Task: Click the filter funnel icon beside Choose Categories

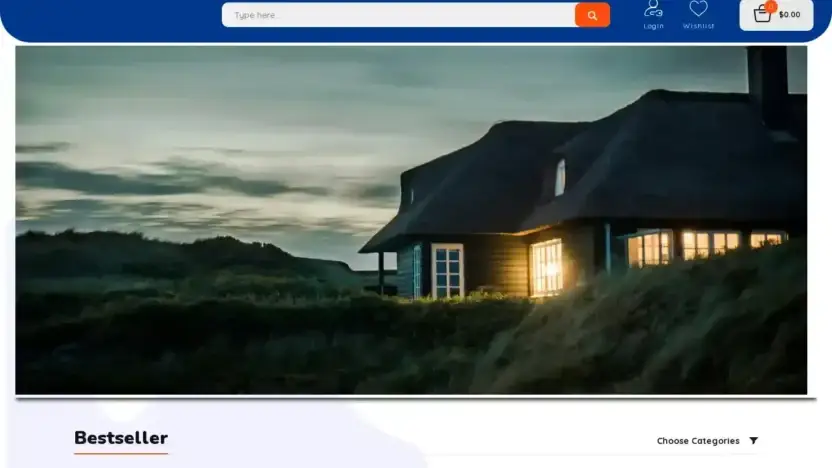Action: pyautogui.click(x=753, y=440)
